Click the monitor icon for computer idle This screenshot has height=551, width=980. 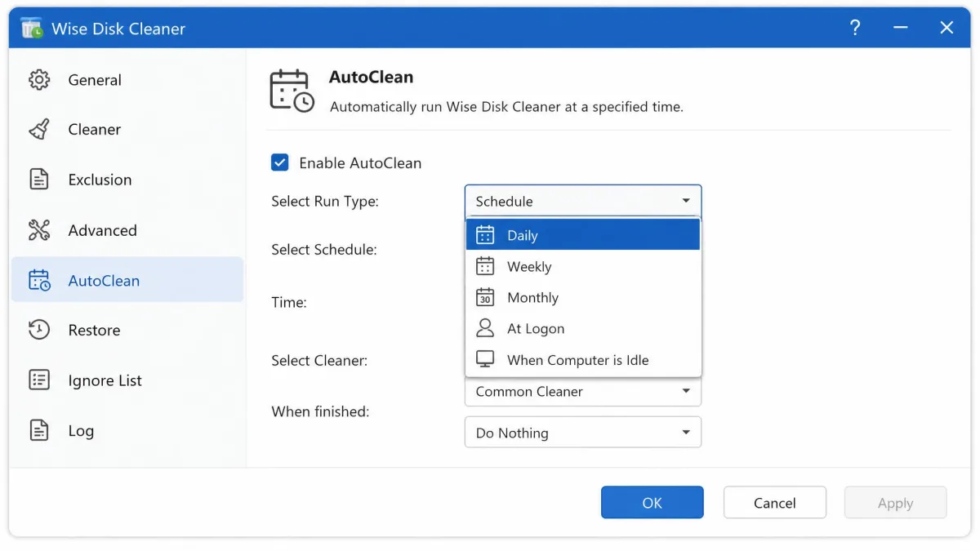pos(485,359)
